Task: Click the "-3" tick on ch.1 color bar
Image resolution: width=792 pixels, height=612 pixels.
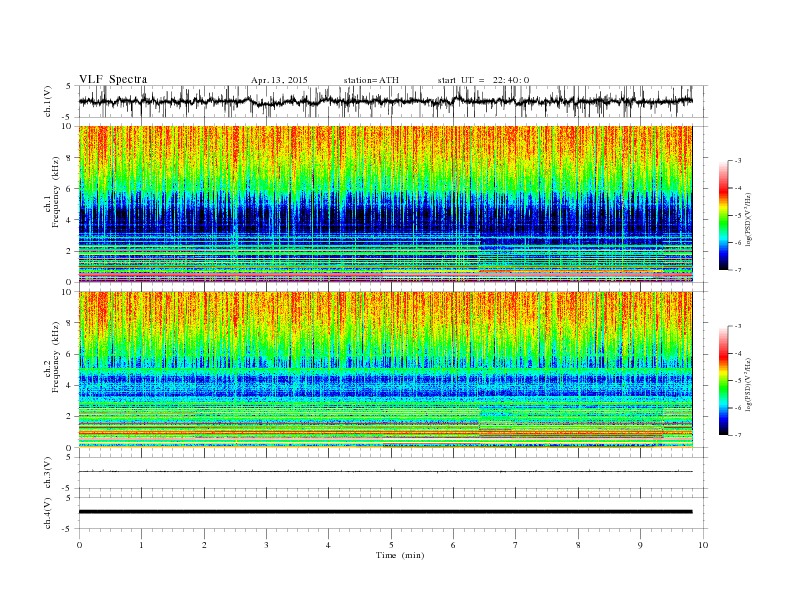Action: 737,161
